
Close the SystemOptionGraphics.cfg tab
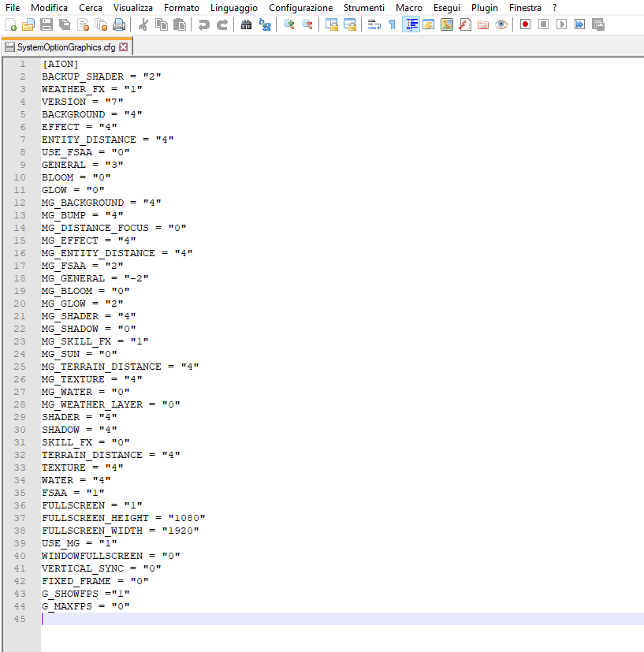(x=123, y=47)
